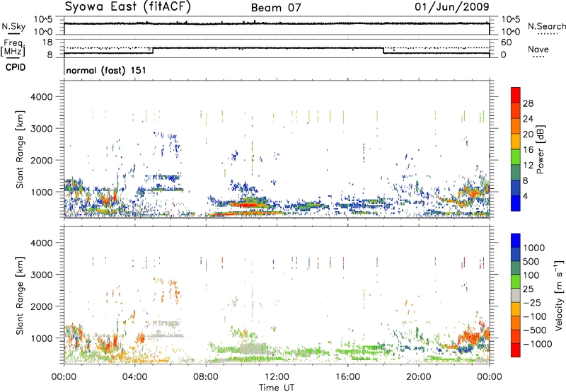Select the "normal (fast) 151" mode text
This screenshot has height=392, width=566.
click(106, 70)
